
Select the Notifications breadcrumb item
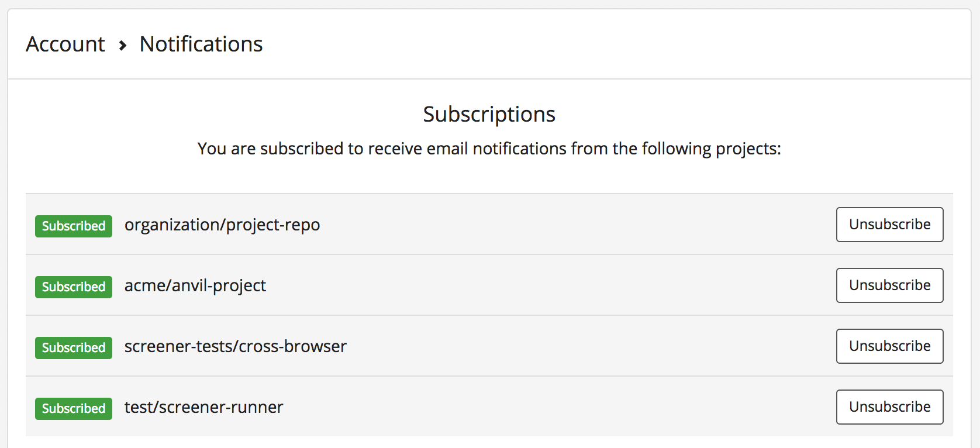tap(201, 44)
